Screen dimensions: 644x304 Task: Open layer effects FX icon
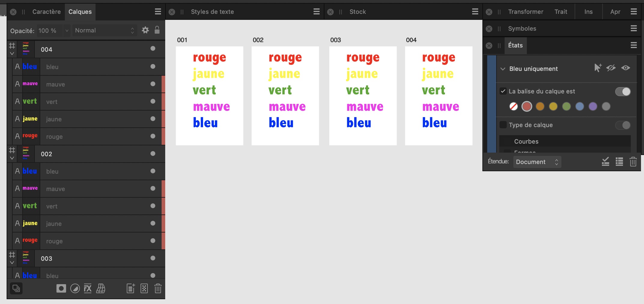point(88,289)
